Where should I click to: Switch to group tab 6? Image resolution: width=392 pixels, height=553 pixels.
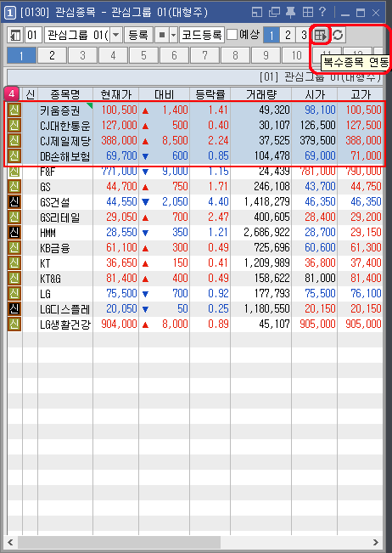coord(174,55)
